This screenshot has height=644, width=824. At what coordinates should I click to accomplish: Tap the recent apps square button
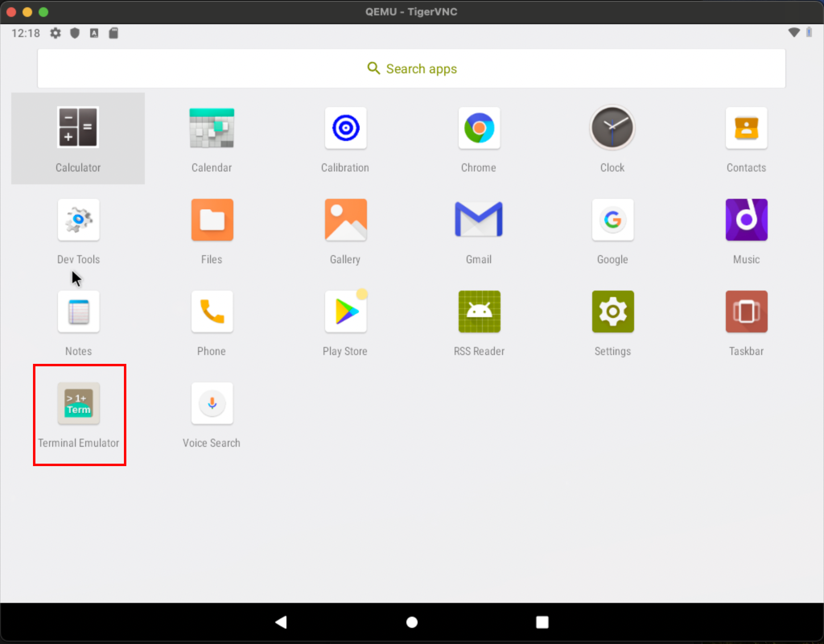click(x=542, y=622)
